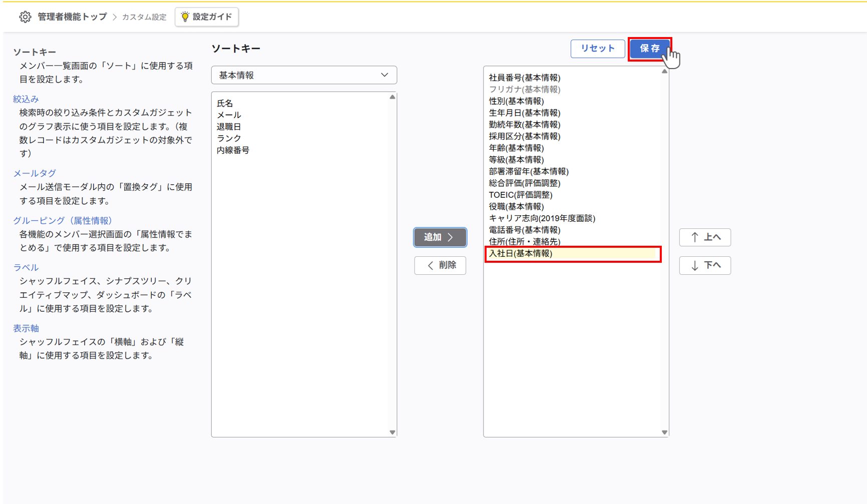Open the 設定ガイド lightbulb guide
The image size is (867, 504).
click(x=207, y=17)
